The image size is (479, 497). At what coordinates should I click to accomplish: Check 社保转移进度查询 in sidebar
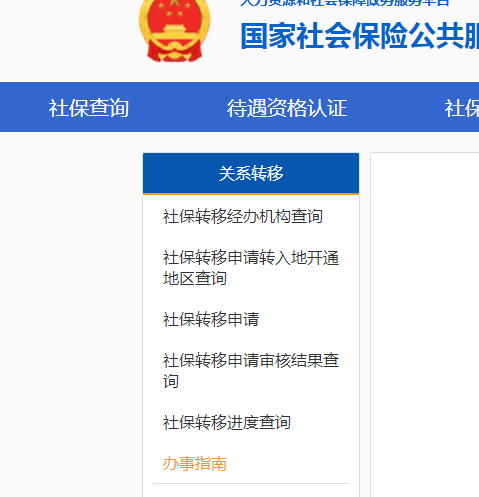pos(227,422)
